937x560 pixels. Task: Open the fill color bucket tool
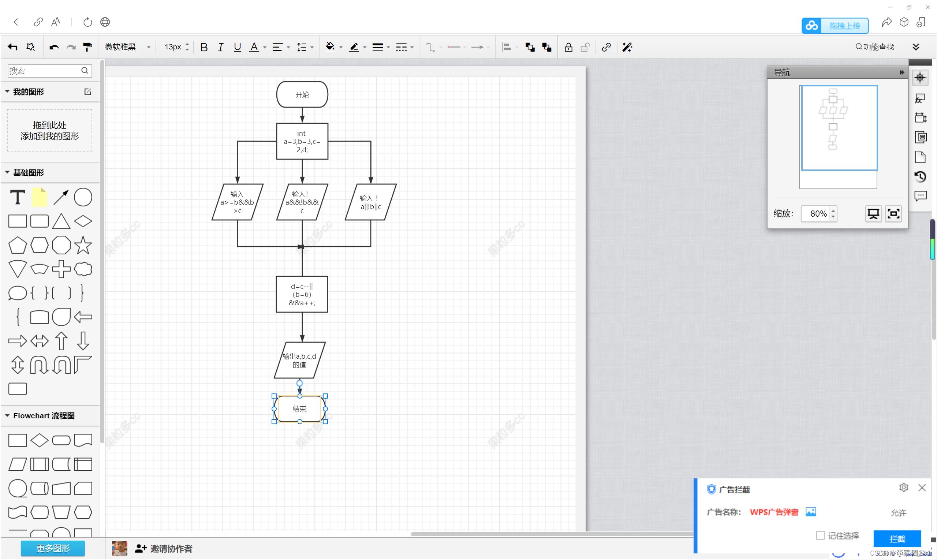(x=330, y=47)
